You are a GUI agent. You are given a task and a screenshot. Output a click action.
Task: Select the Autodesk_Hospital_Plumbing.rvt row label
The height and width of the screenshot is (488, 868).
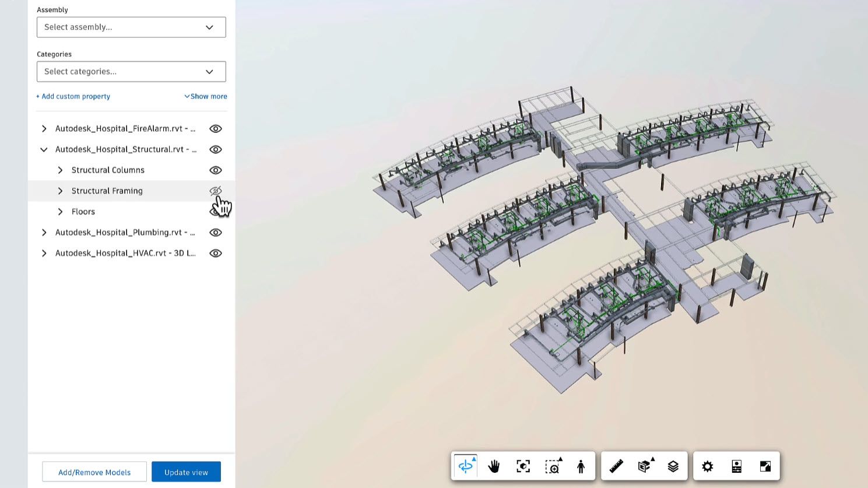(x=125, y=232)
